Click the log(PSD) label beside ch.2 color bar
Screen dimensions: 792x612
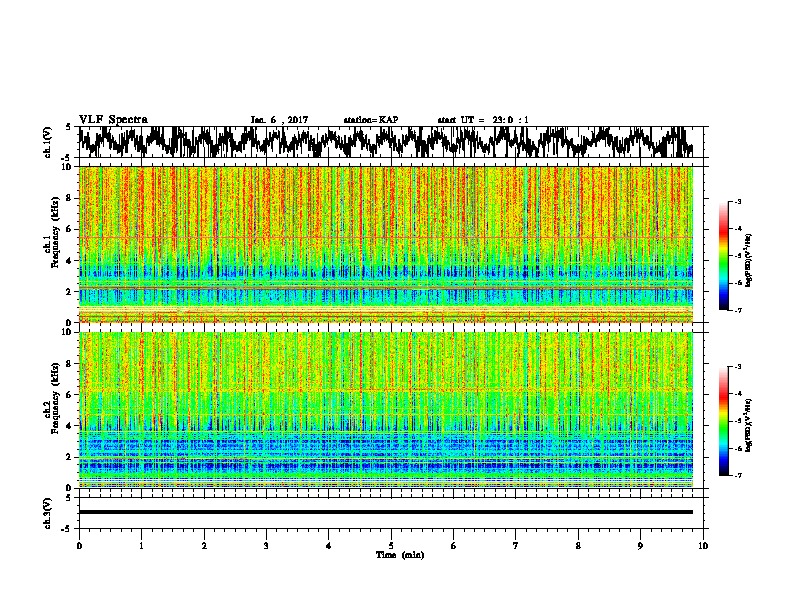pos(749,425)
